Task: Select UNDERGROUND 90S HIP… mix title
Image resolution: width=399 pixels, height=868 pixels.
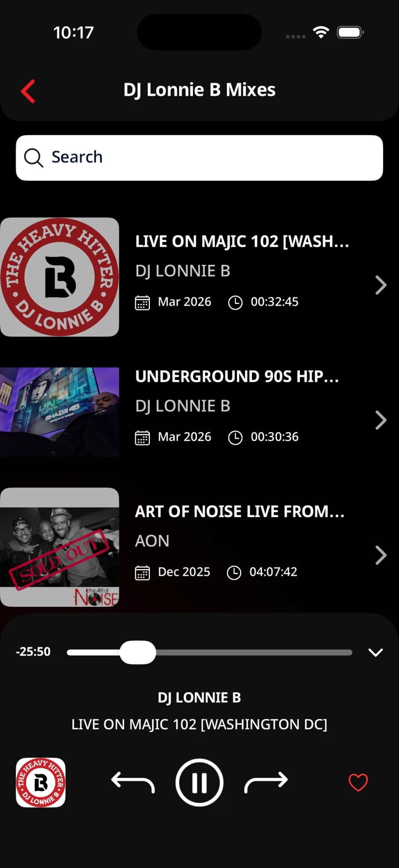Action: [x=237, y=376]
